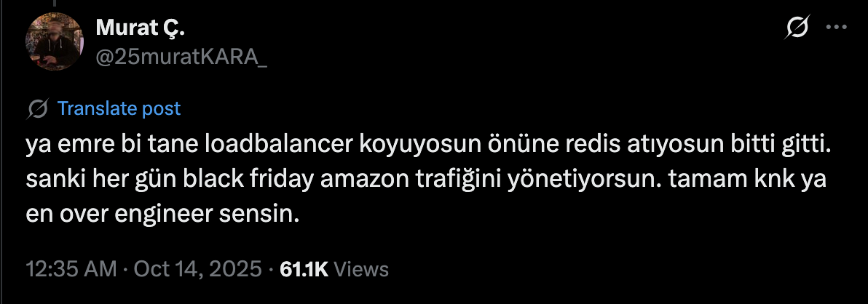Screen dimensions: 868x304
Task: Click the Grok icon at the post's top right
Action: [x=797, y=27]
